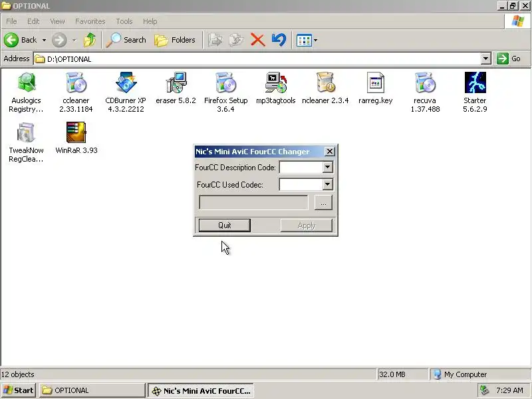Click the Go button

pos(509,59)
